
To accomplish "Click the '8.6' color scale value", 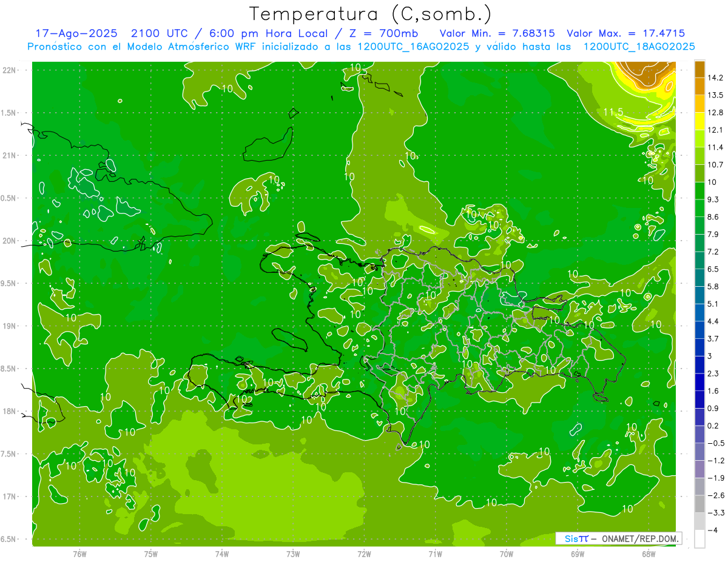I will [713, 217].
